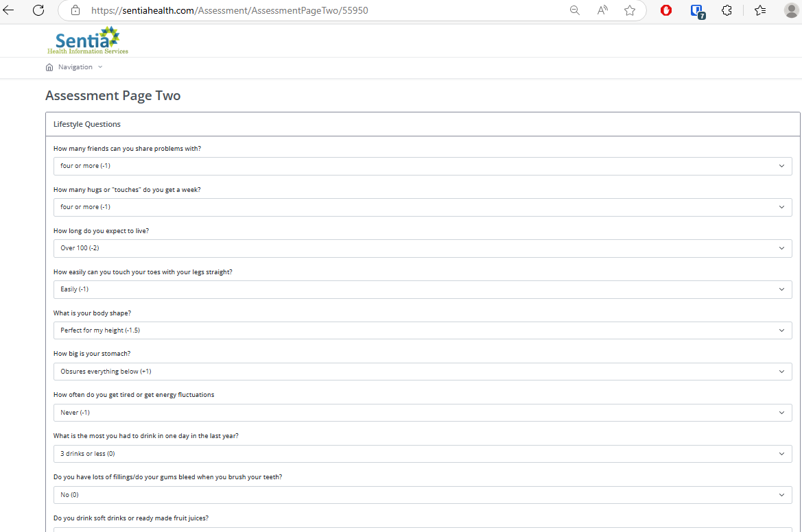Open the body shape dropdown
The image size is (802, 532).
423,330
